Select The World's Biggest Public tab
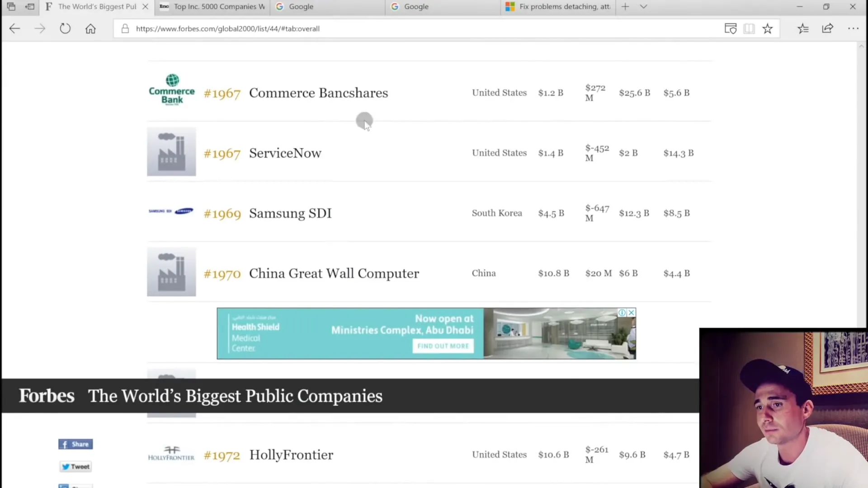The width and height of the screenshot is (868, 488). (97, 6)
